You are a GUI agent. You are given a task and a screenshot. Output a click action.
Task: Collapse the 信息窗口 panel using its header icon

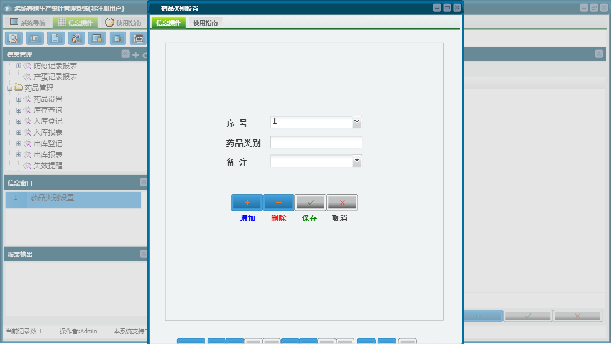(x=144, y=182)
